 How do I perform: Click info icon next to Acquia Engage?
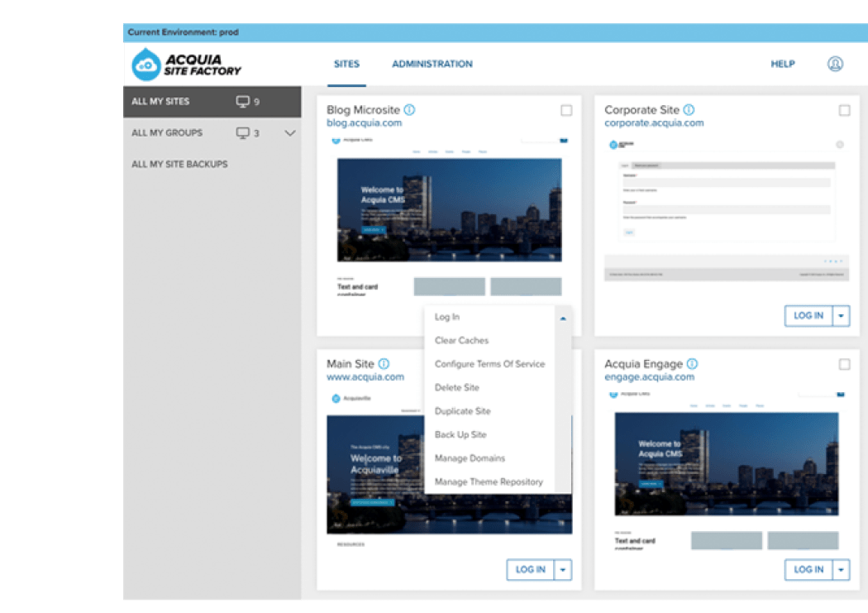point(692,364)
